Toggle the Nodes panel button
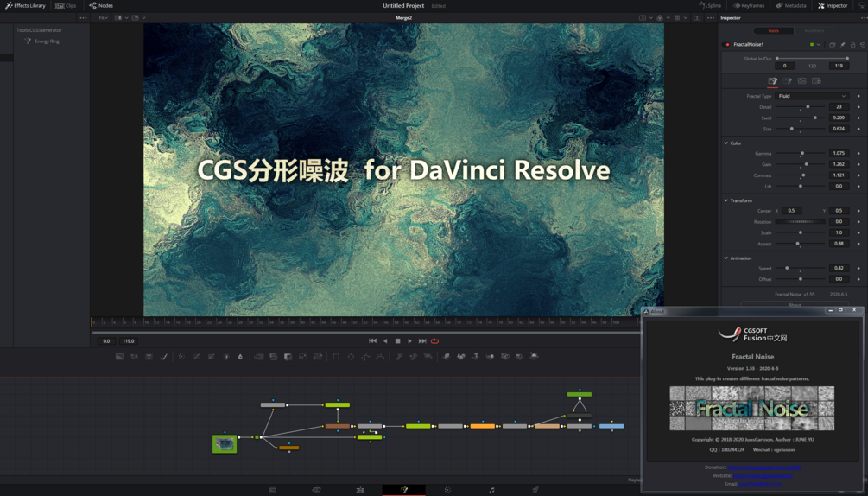The image size is (868, 496). (x=101, y=5)
